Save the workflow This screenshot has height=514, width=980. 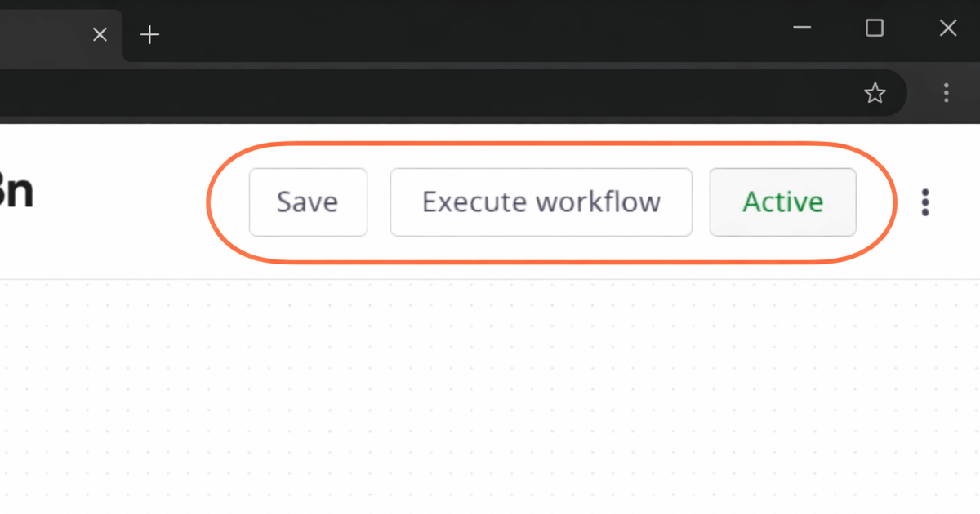[x=308, y=202]
